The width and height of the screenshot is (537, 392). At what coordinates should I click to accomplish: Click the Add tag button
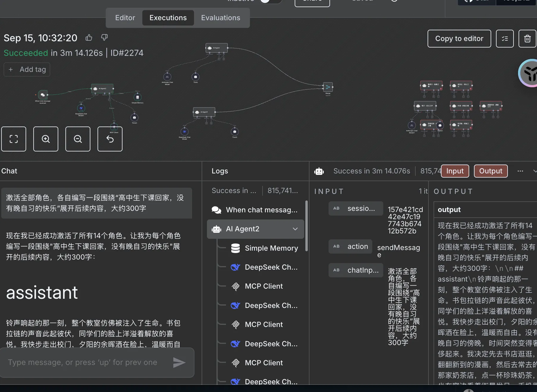point(27,69)
